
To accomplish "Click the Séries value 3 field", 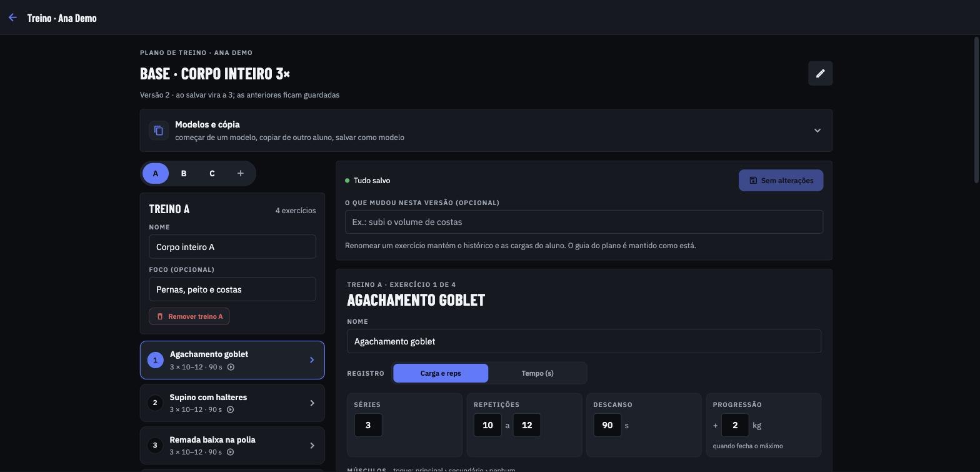I will click(x=368, y=425).
